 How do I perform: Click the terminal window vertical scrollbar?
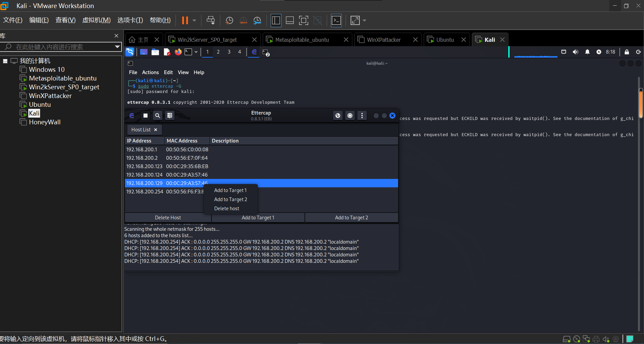pyautogui.click(x=640, y=103)
